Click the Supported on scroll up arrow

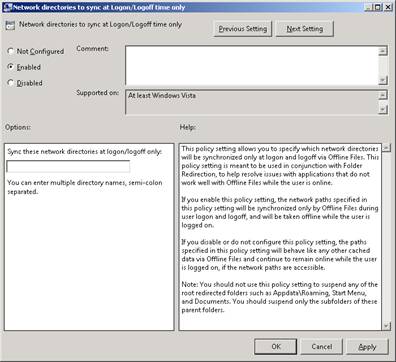[x=383, y=95]
